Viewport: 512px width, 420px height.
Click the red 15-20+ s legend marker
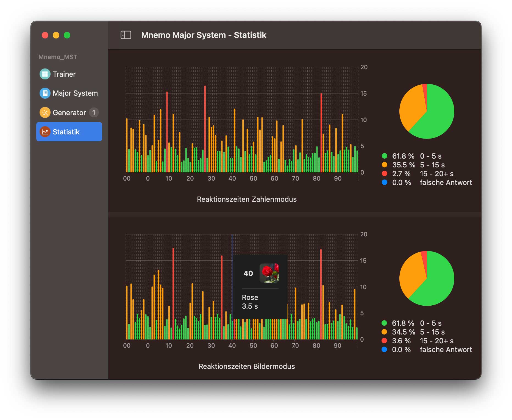tap(384, 174)
